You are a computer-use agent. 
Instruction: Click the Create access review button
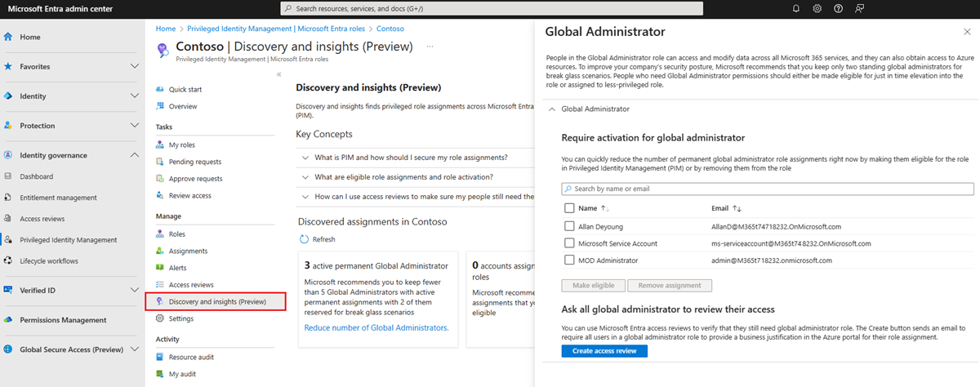pos(604,351)
